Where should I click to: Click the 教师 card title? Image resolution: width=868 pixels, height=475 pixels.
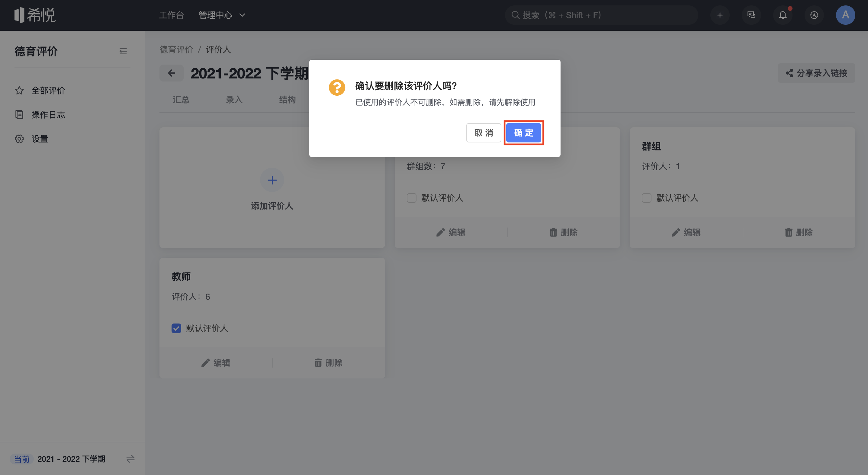(181, 277)
